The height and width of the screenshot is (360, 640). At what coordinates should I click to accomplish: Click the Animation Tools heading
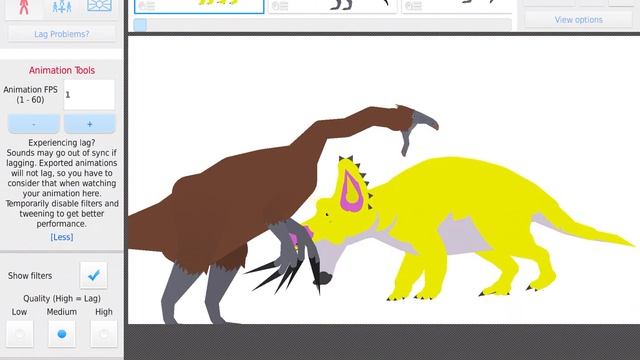click(62, 70)
